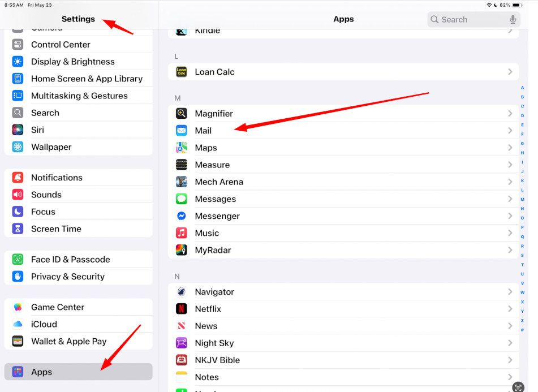Tap the Messages app icon
The width and height of the screenshot is (538, 392).
[182, 199]
